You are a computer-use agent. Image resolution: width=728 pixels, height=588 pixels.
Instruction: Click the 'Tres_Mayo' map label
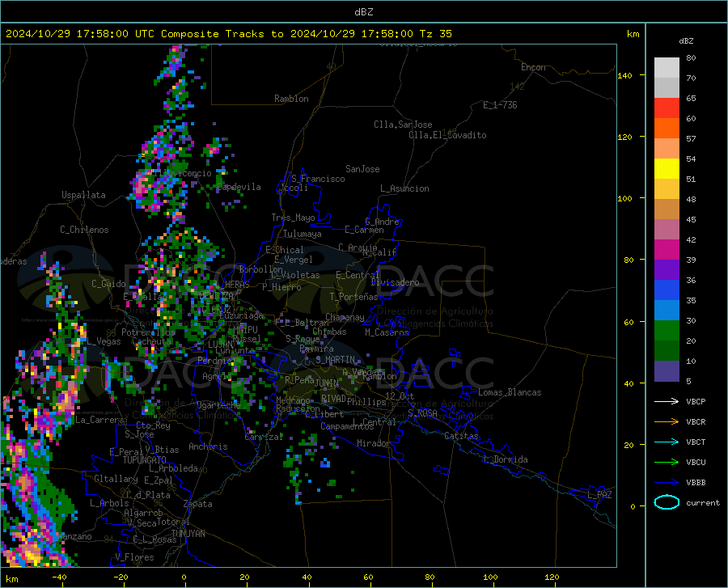click(x=293, y=218)
